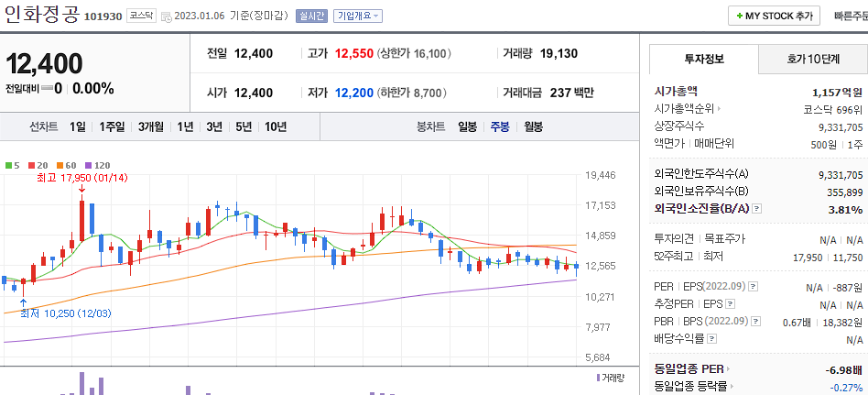Screen dimensions: 868x395
Task: Click 상한가 16,100 text
Action: 415,54
